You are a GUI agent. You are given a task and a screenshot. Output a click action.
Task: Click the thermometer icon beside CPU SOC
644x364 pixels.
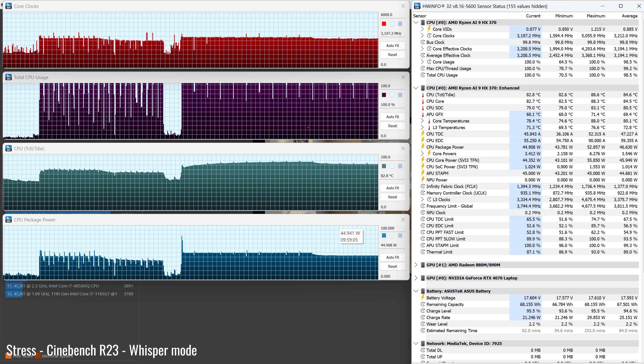(x=423, y=108)
